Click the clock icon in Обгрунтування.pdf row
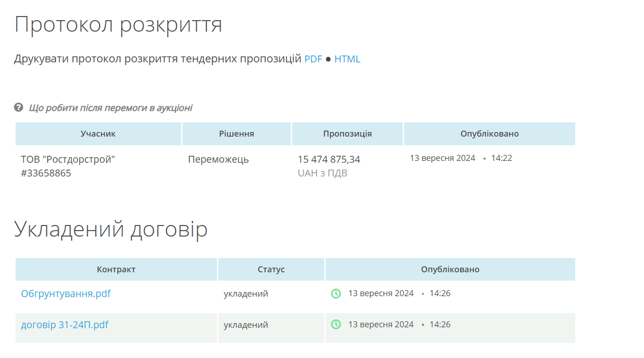Viewport: 644px width, 358px height. [x=336, y=293]
